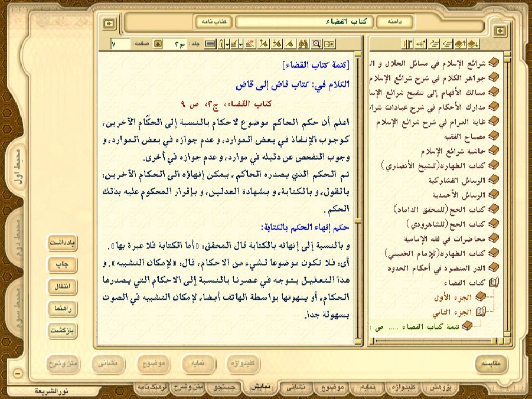
Task: Click heading الكلام في: كتاب قاض إلى قاض
Action: click(292, 84)
